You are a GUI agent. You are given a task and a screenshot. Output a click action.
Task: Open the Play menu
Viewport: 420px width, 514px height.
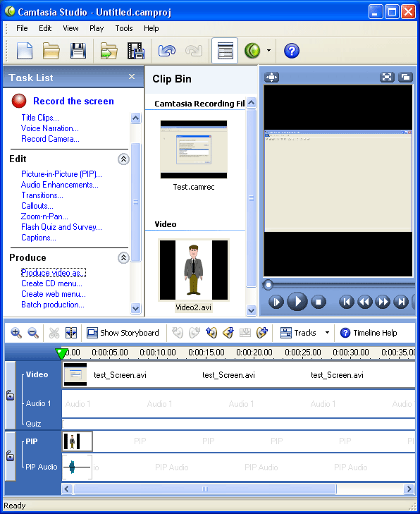[x=97, y=28]
